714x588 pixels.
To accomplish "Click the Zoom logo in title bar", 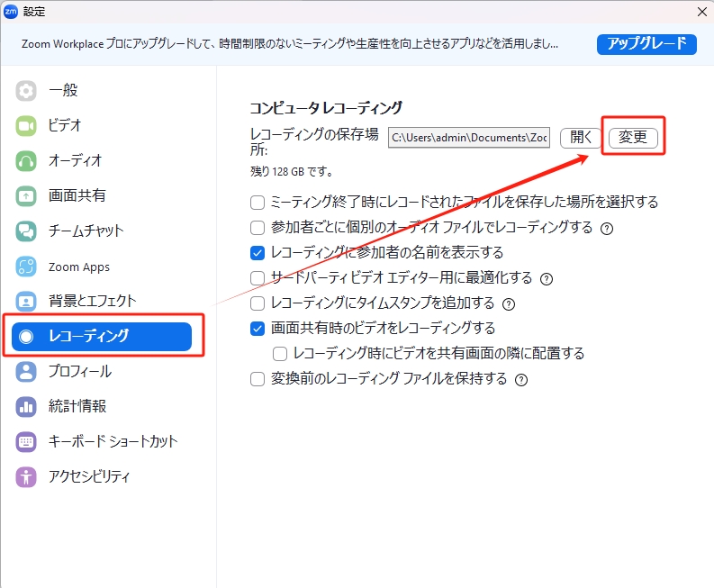I will pos(11,12).
